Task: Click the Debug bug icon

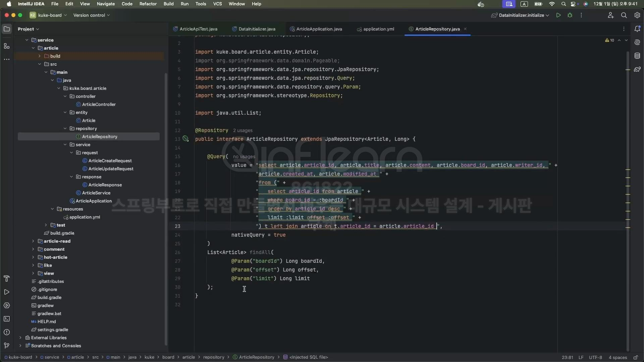Action: pyautogui.click(x=570, y=15)
